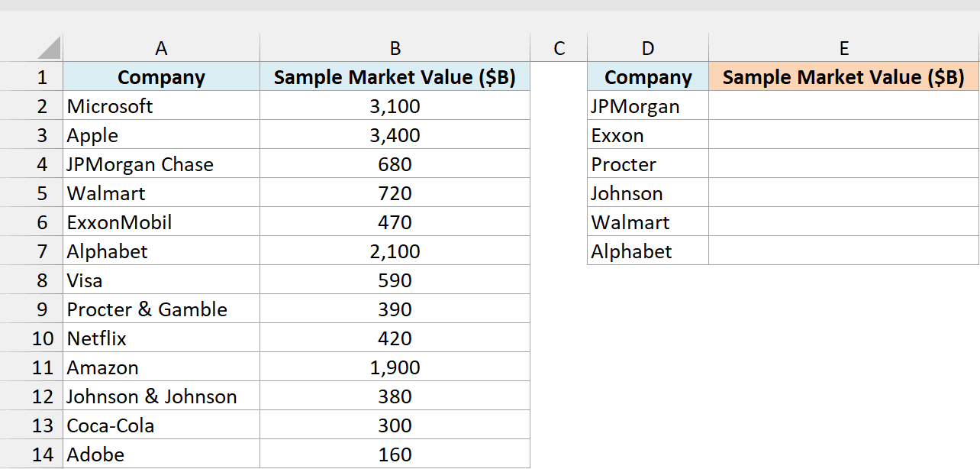Select the Coca-Cola cell
The width and height of the screenshot is (980, 469).
point(161,425)
